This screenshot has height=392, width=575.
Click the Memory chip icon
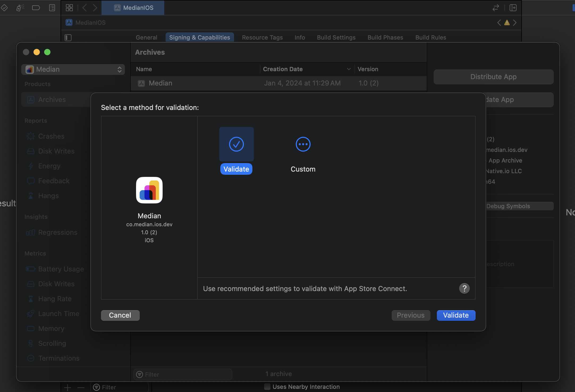[x=31, y=329]
